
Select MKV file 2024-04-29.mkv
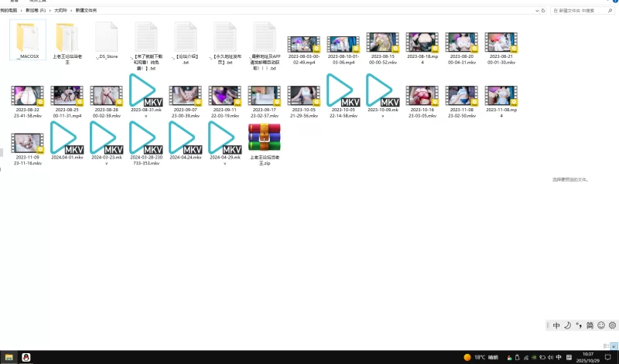[225, 143]
